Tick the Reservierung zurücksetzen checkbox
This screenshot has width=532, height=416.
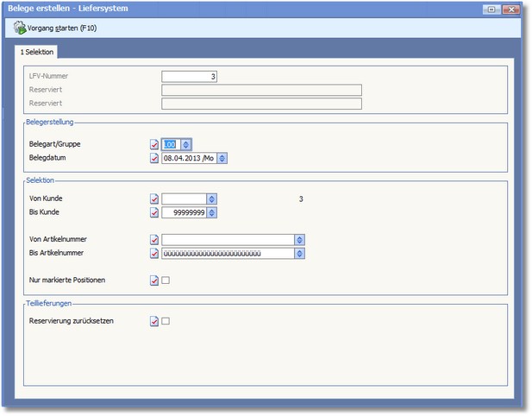pyautogui.click(x=166, y=321)
